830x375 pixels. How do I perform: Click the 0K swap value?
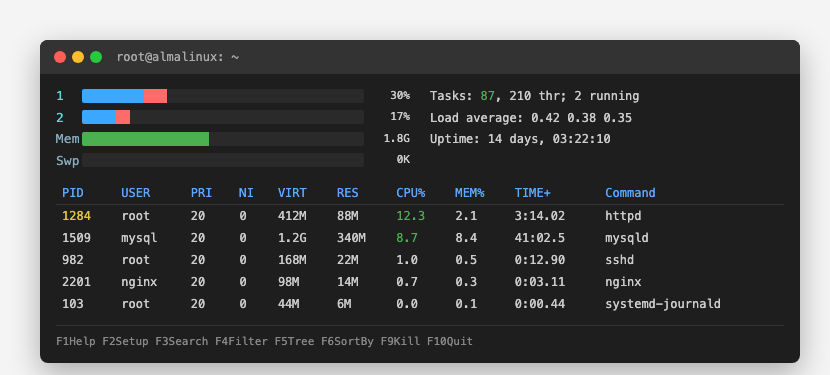(x=403, y=160)
